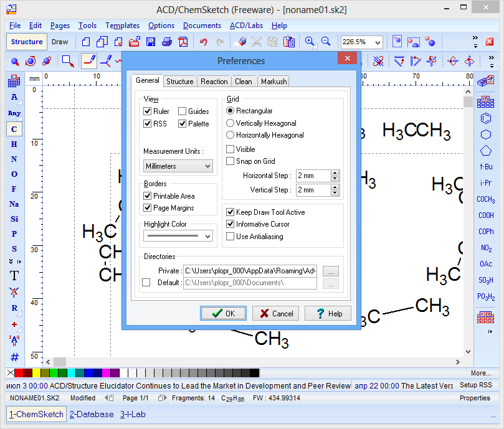Uncheck the Ruler checkbox

pyautogui.click(x=147, y=111)
